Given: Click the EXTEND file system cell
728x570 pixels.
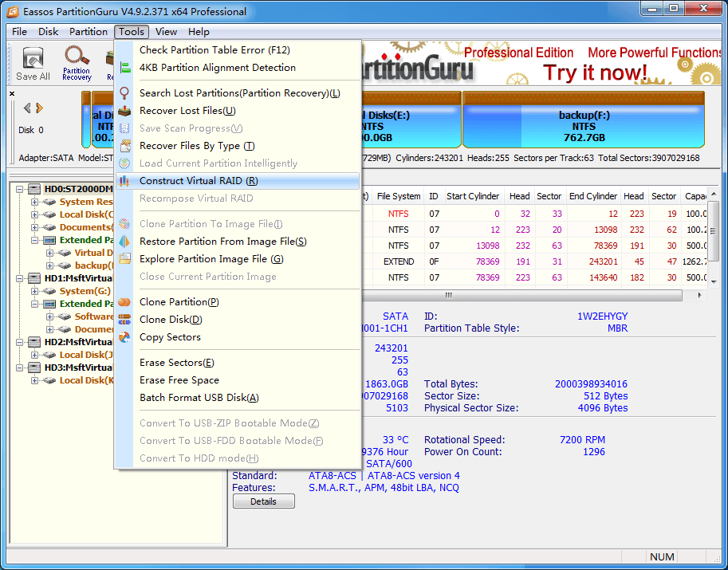Looking at the screenshot, I should [399, 261].
